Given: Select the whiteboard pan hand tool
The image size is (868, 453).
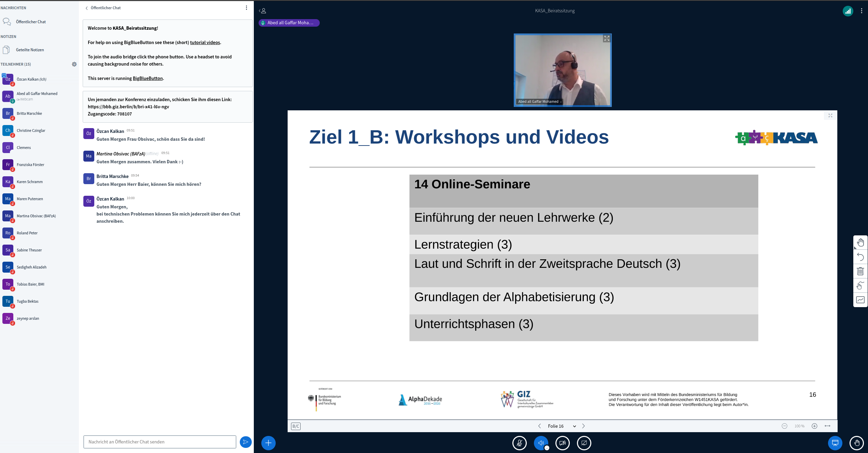Looking at the screenshot, I should click(x=860, y=243).
